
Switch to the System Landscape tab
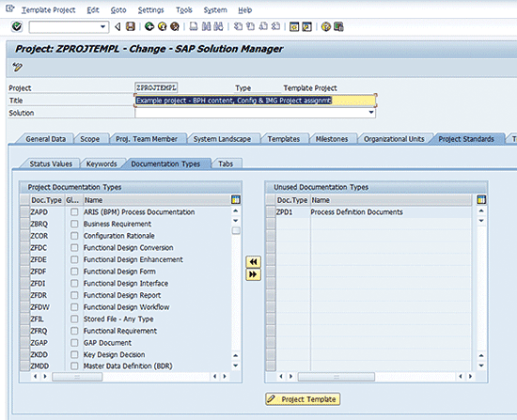tap(222, 139)
